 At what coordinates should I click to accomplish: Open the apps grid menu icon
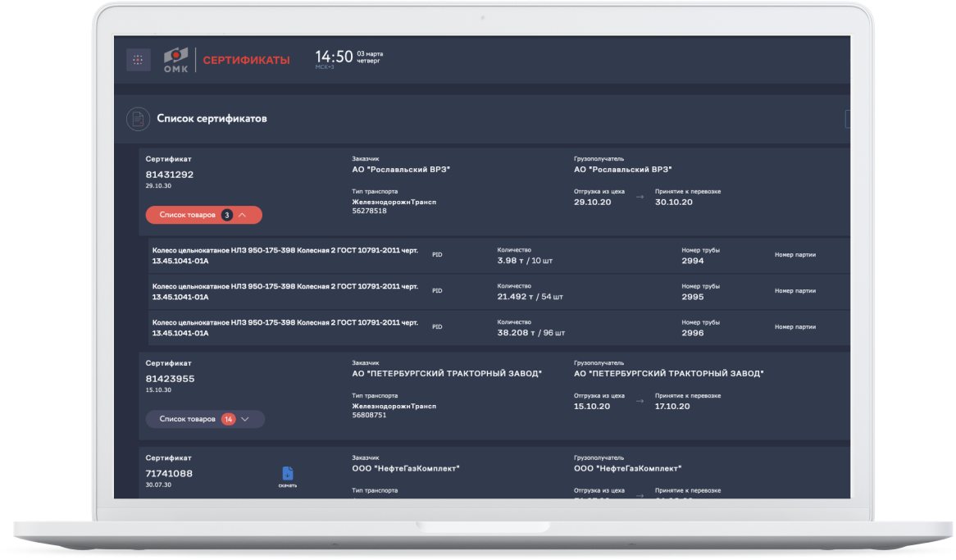(x=139, y=60)
